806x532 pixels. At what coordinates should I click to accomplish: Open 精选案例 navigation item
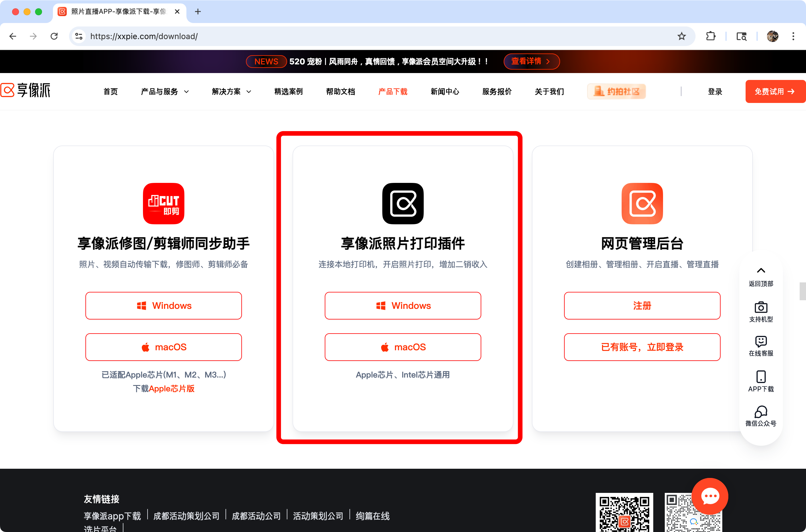pos(289,92)
